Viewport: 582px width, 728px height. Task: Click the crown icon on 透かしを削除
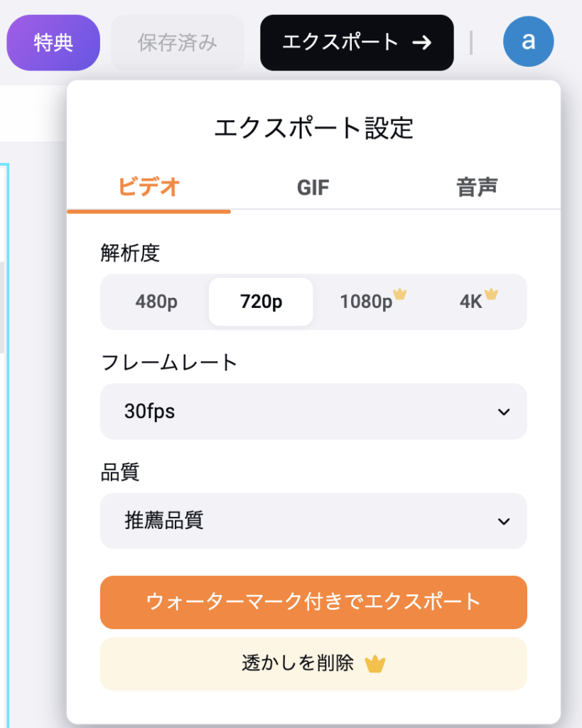(x=374, y=665)
